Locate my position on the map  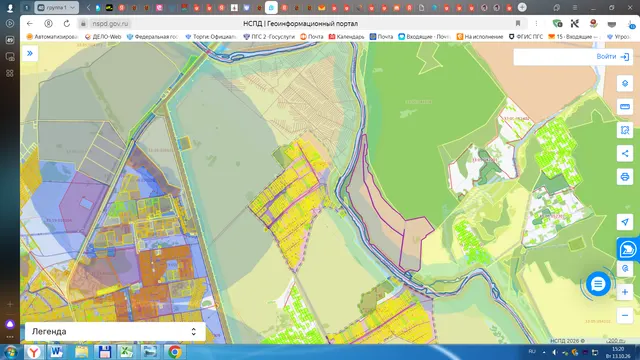[x=624, y=222]
